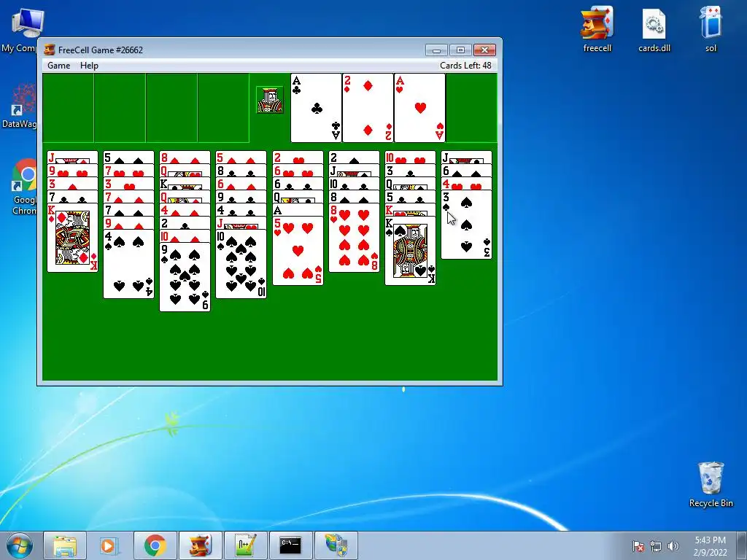Open Notepad++ from the taskbar

click(x=246, y=545)
